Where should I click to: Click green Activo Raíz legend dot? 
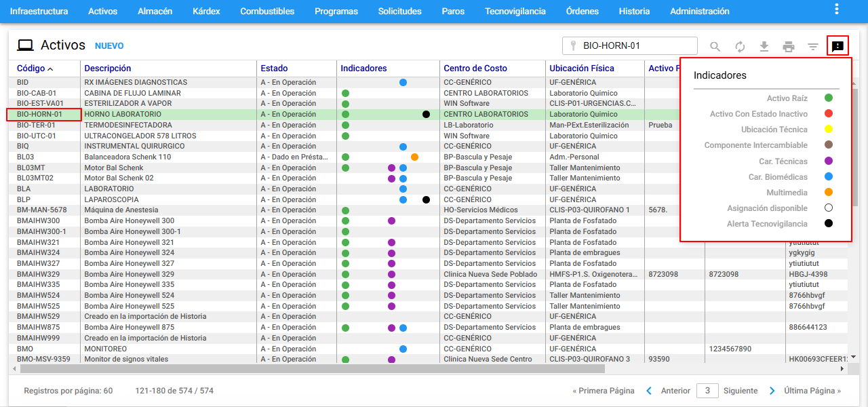point(828,99)
